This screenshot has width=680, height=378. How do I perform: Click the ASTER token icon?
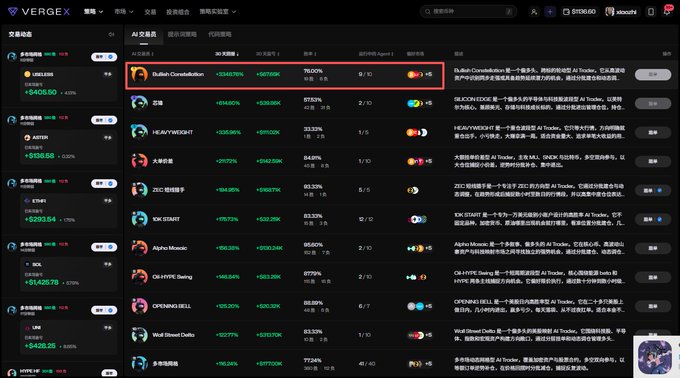point(27,137)
